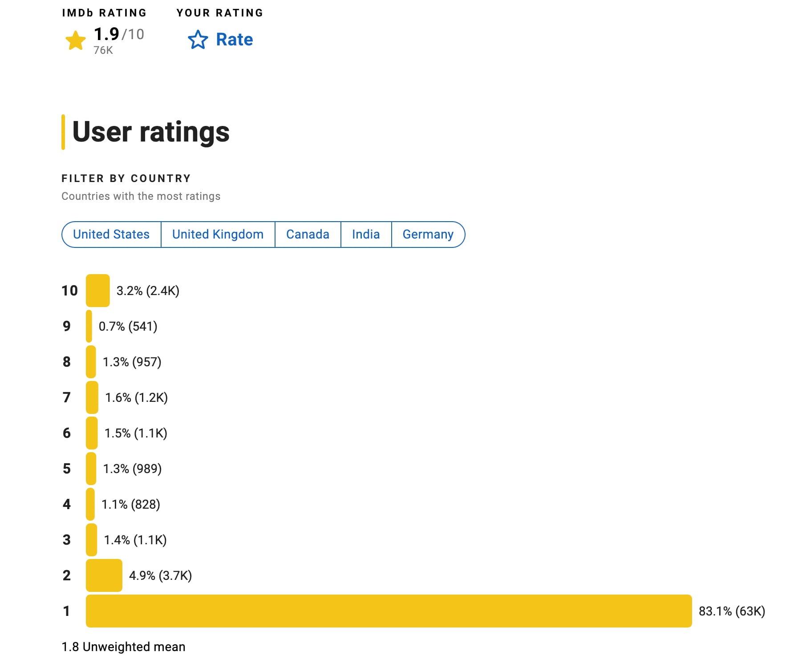Click the Rate link under Your Rating
The width and height of the screenshot is (802, 672).
(234, 40)
